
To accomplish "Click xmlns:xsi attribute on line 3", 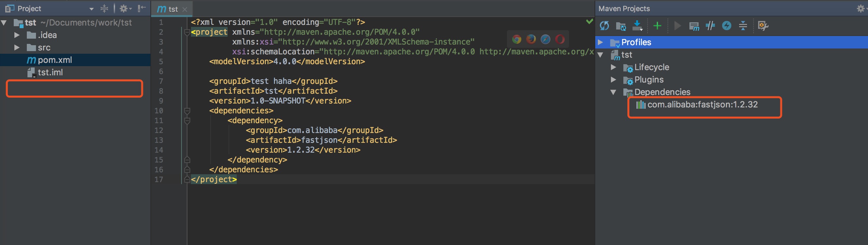I will tap(353, 42).
